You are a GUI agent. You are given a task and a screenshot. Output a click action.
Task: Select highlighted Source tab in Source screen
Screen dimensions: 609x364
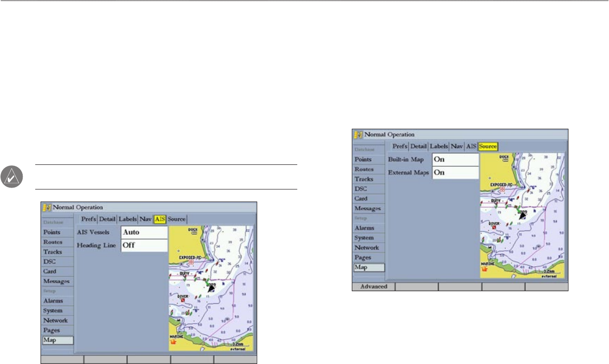click(488, 146)
